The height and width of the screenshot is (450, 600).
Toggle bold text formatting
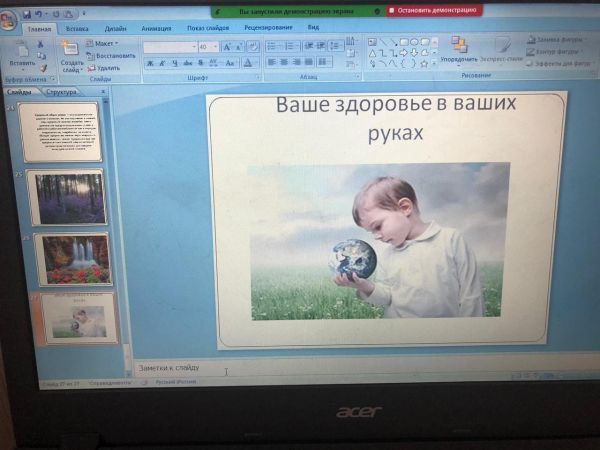149,63
